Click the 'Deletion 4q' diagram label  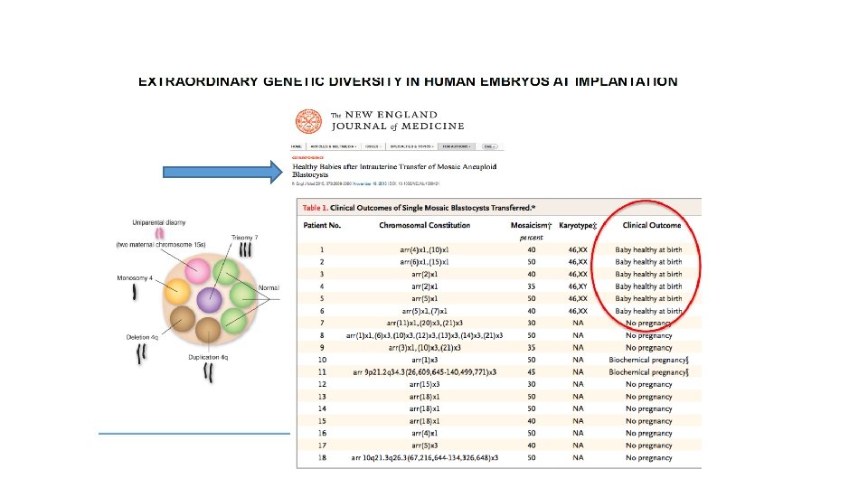pyautogui.click(x=142, y=337)
